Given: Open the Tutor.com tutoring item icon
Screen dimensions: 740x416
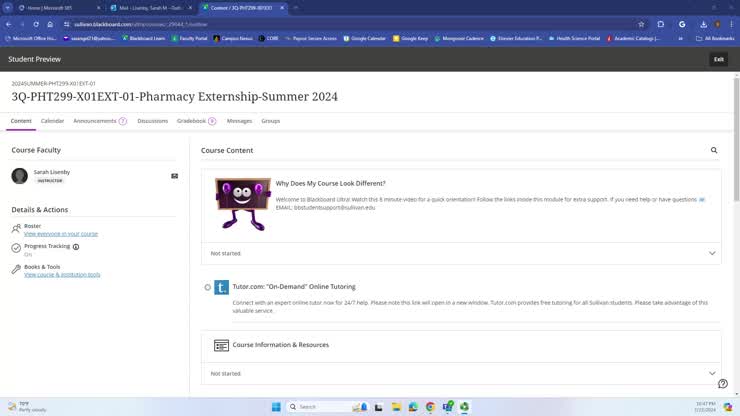Looking at the screenshot, I should coord(222,287).
